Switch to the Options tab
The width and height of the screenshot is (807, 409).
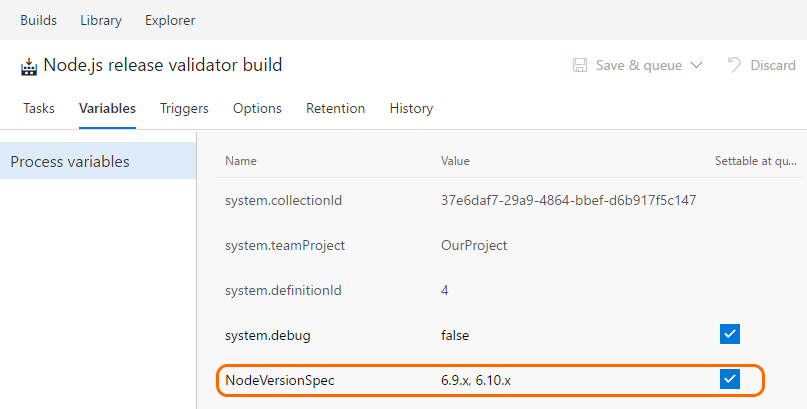tap(257, 108)
